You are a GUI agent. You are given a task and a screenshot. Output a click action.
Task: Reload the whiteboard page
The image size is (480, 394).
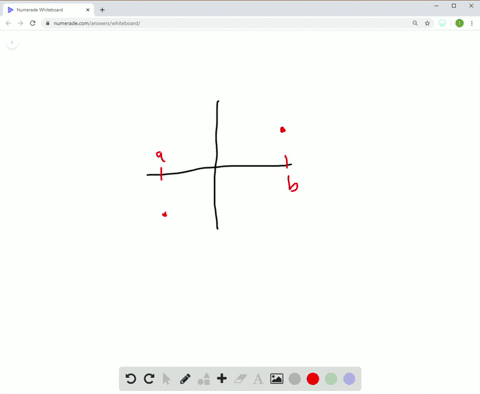point(32,23)
